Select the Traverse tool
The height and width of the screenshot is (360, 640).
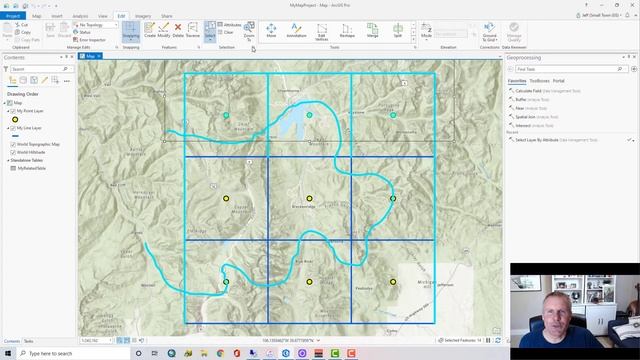pyautogui.click(x=193, y=30)
